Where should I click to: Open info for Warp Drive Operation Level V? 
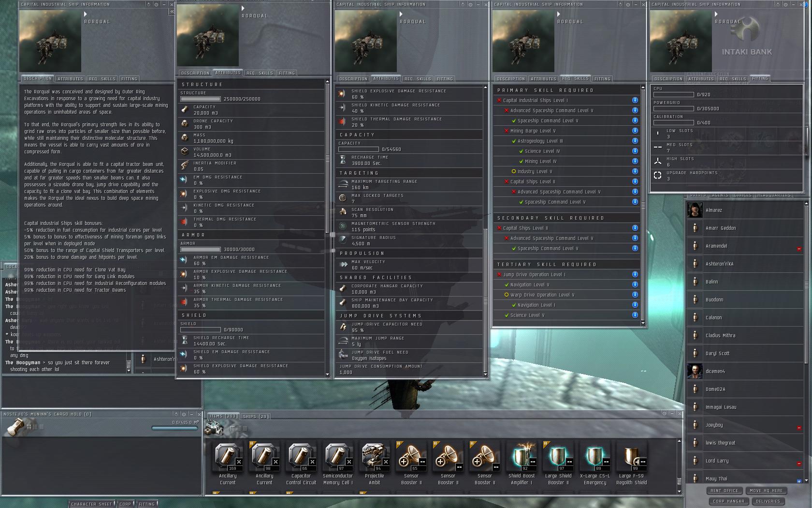pos(635,295)
